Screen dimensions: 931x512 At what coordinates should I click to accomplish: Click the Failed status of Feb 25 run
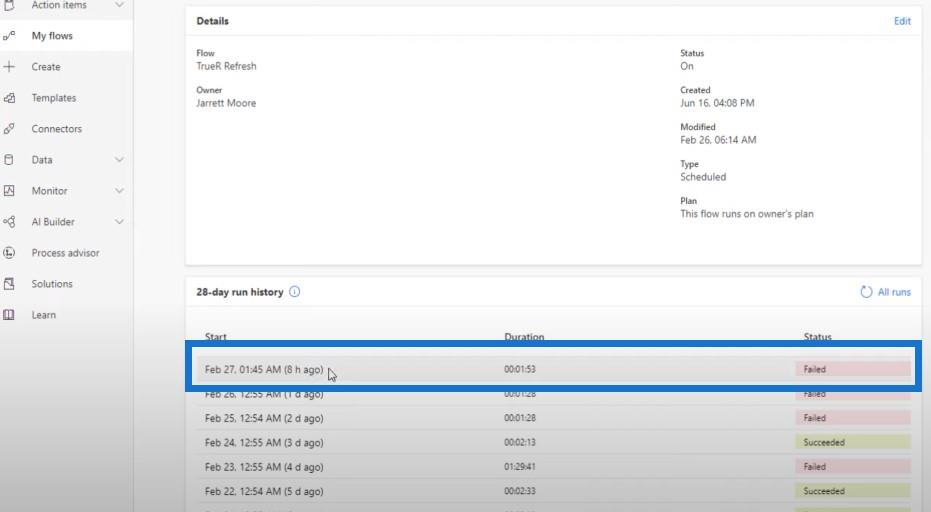853,418
